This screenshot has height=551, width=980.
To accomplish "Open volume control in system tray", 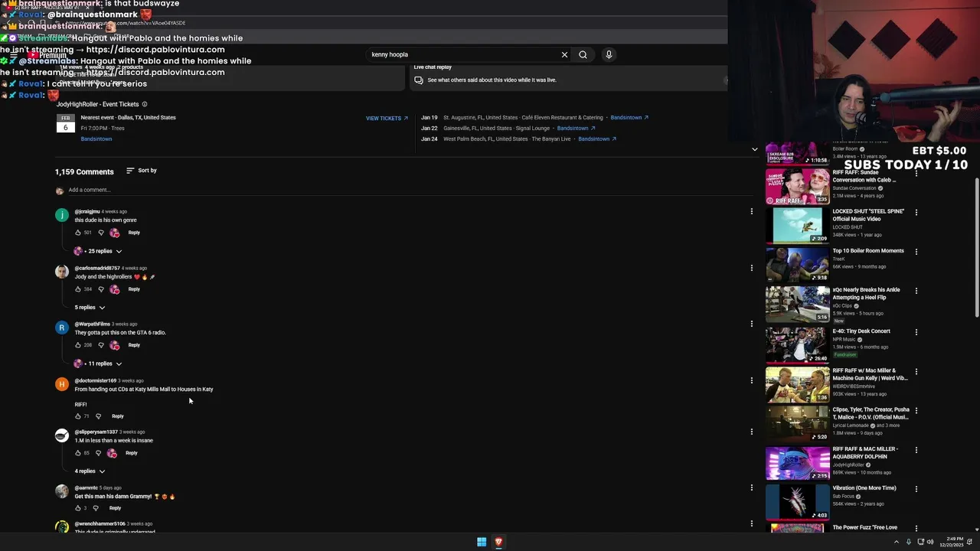I will point(930,542).
